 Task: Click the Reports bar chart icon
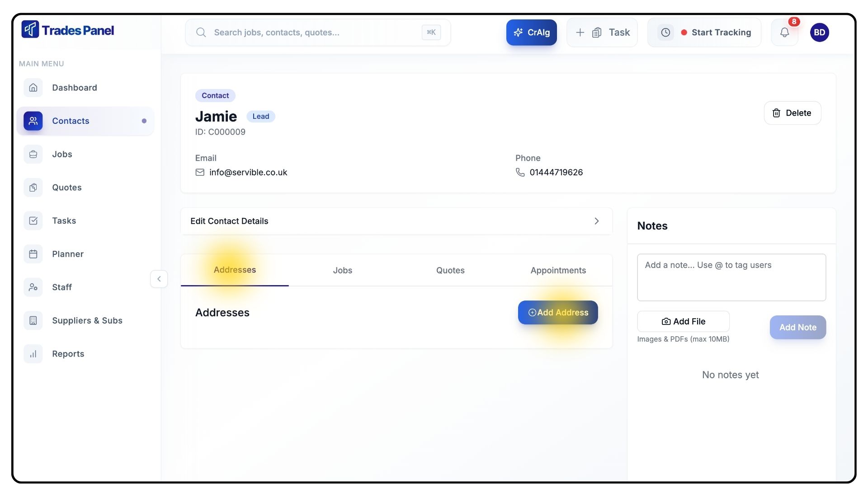(33, 354)
